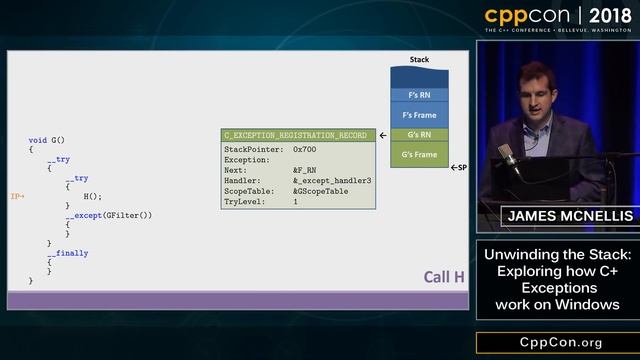Screen dimensions: 640x360
Task: Select the F's RN stack block
Action: click(x=419, y=95)
